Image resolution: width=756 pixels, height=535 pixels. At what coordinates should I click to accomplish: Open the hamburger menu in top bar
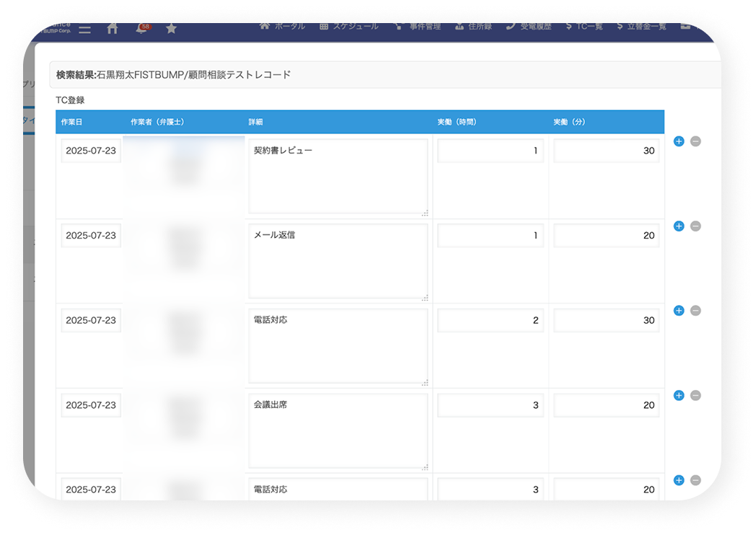click(x=85, y=30)
